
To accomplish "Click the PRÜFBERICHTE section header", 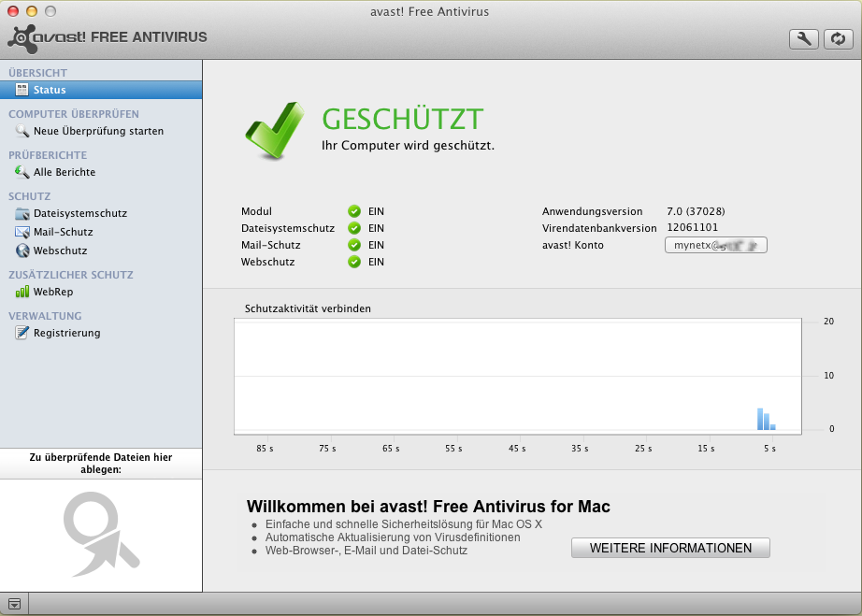I will (48, 155).
